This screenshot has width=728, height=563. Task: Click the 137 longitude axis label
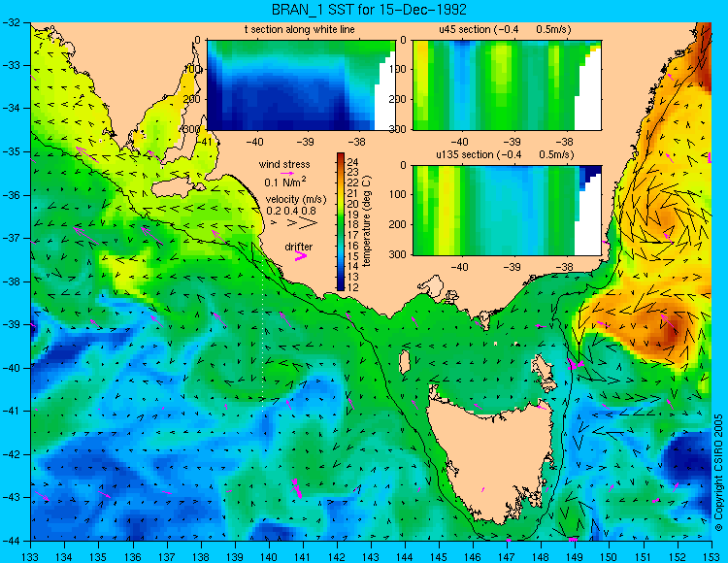167,556
